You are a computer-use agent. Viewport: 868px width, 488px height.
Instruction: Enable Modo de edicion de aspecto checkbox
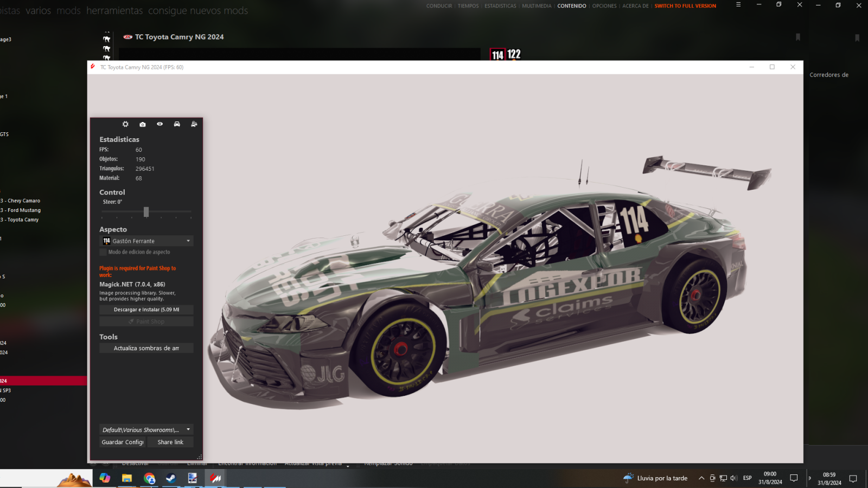(x=103, y=252)
